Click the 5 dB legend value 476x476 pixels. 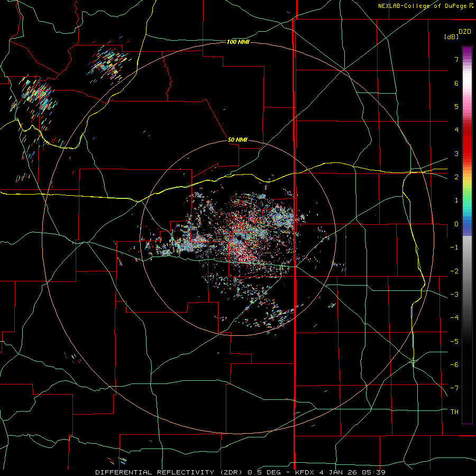point(456,106)
